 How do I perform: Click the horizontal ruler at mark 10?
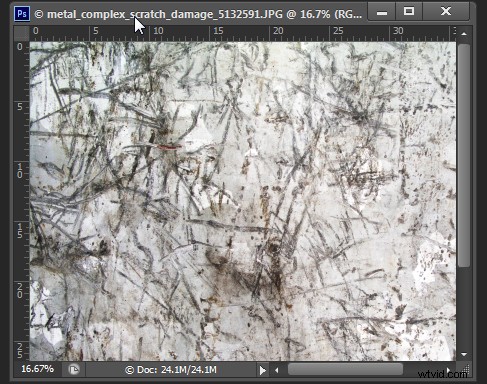pyautogui.click(x=158, y=31)
